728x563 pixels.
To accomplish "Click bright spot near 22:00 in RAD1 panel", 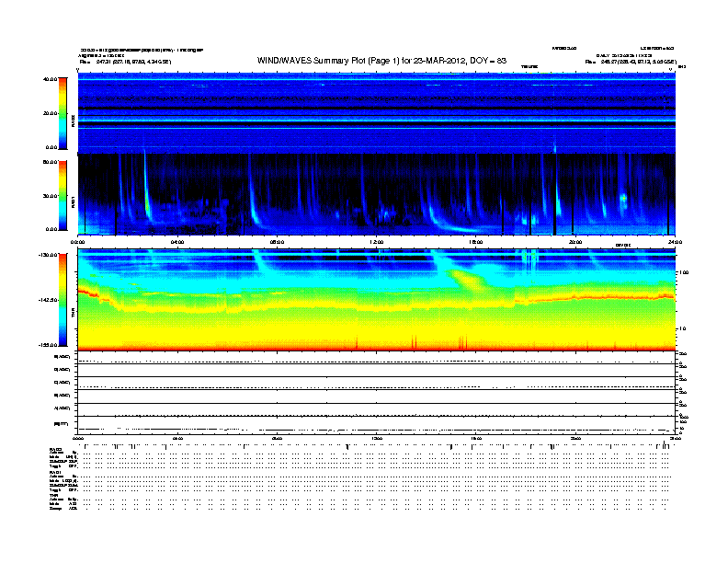I will coord(624,199).
